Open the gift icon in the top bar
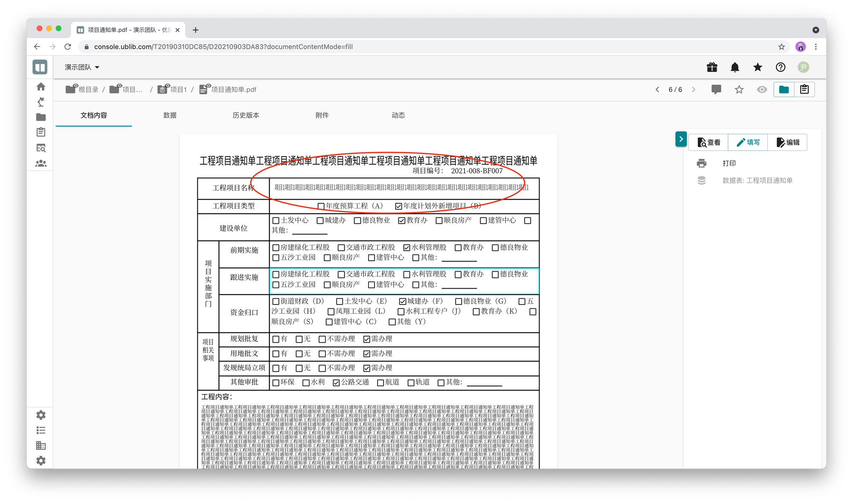This screenshot has width=853, height=504. click(x=712, y=67)
